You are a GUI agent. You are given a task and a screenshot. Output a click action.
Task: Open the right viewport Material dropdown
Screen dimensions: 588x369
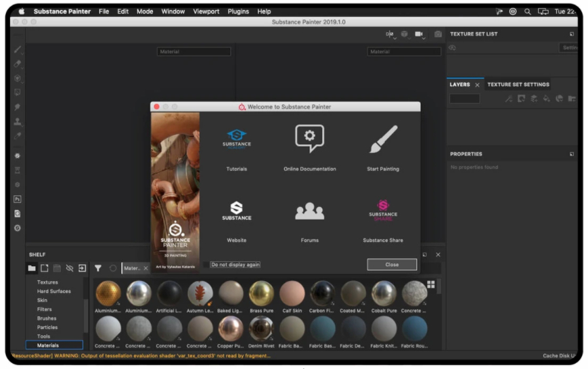point(404,52)
